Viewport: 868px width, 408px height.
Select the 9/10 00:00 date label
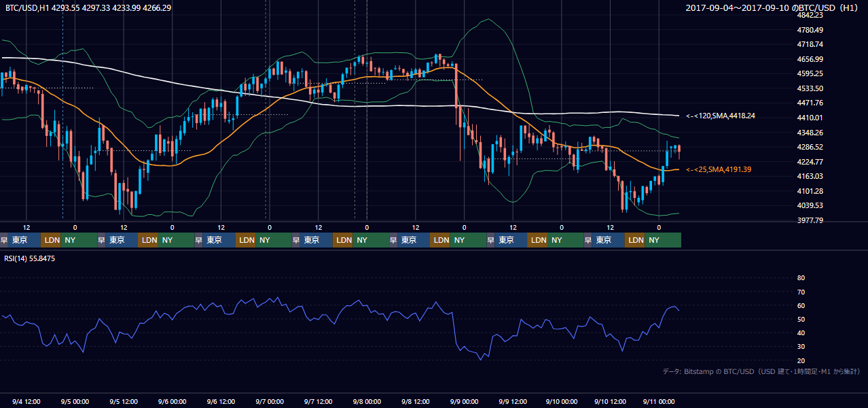coord(561,401)
